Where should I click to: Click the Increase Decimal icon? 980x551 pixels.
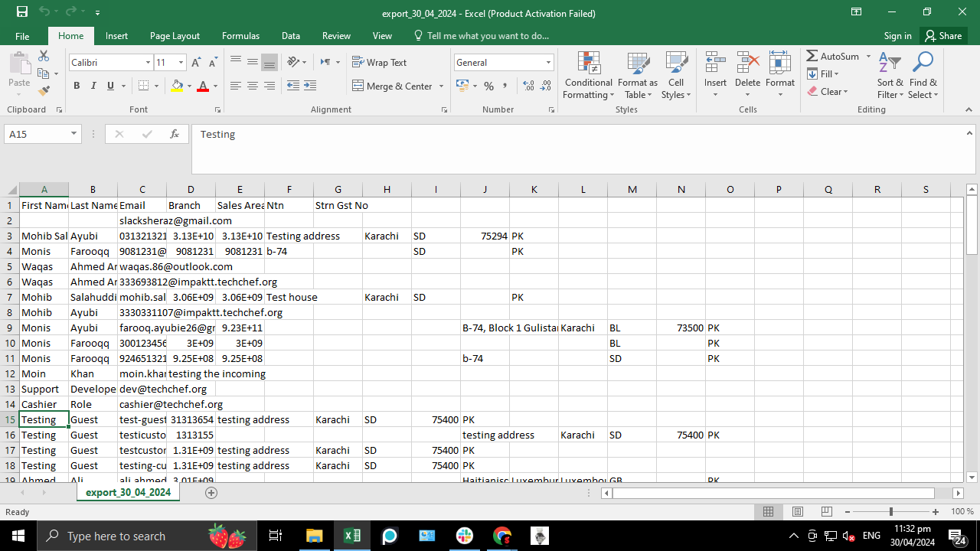point(529,86)
